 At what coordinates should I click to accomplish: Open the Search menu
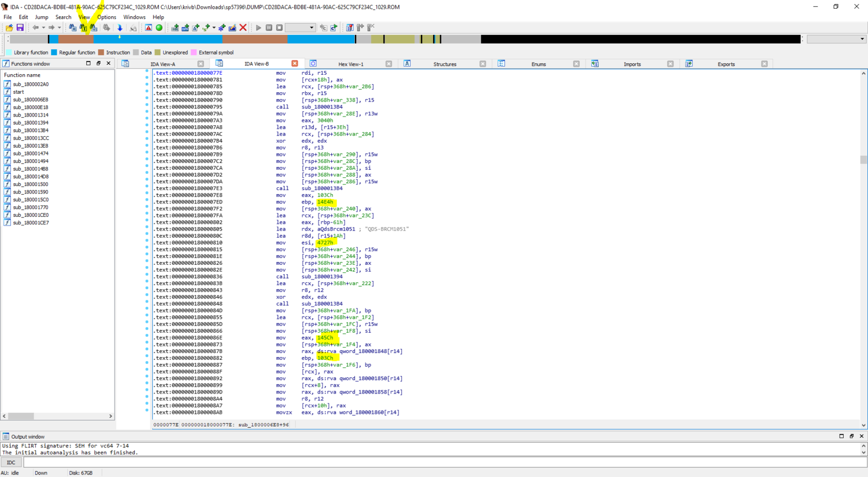coord(63,17)
